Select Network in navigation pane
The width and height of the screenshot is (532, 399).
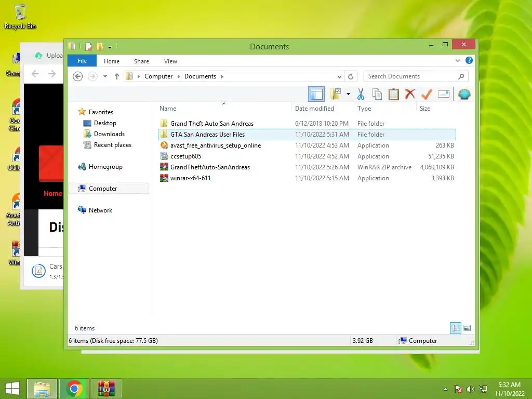point(100,210)
